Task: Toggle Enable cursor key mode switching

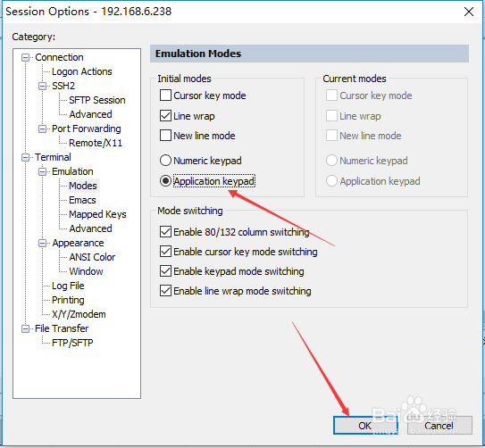Action: point(165,252)
